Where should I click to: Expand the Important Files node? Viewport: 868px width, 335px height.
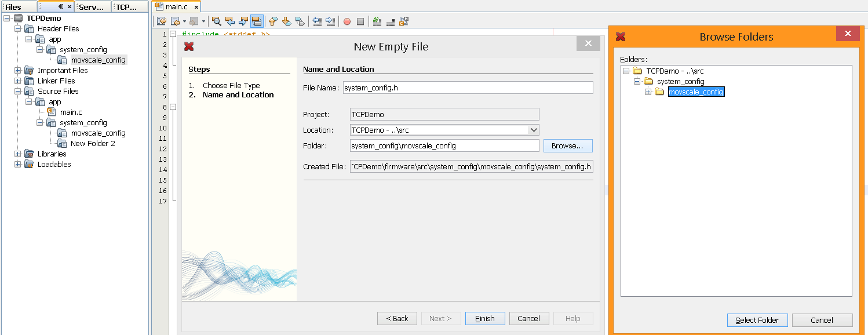point(17,71)
